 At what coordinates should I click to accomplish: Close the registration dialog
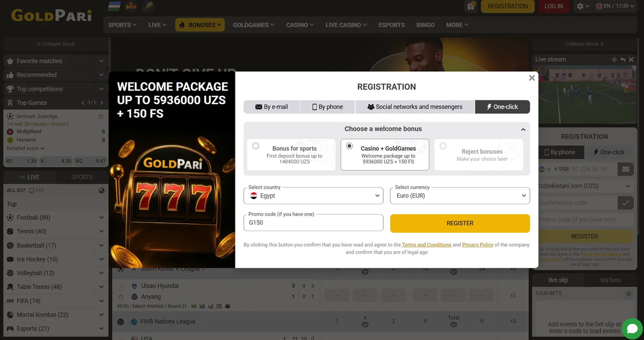pyautogui.click(x=532, y=78)
